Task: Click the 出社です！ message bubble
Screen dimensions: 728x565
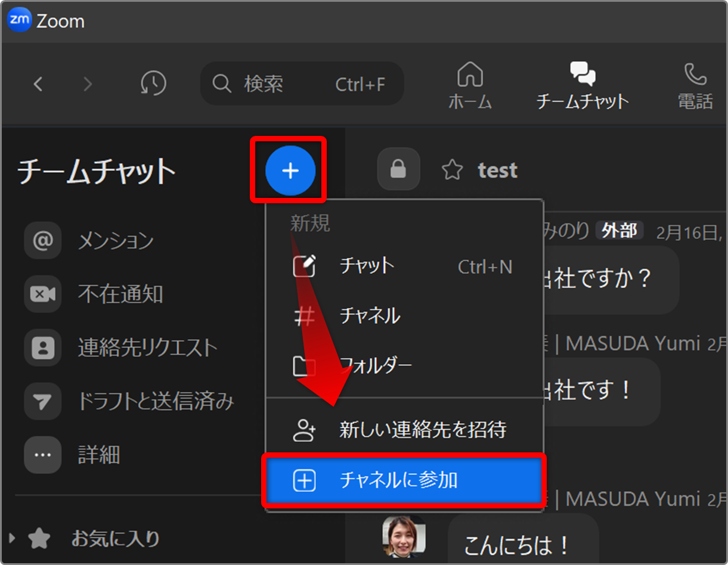Action: pos(602,392)
